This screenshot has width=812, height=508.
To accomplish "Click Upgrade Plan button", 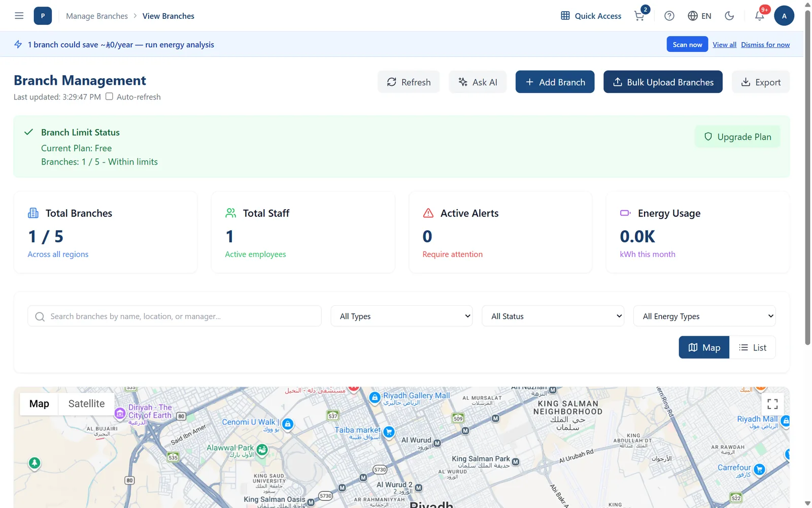I will click(737, 137).
